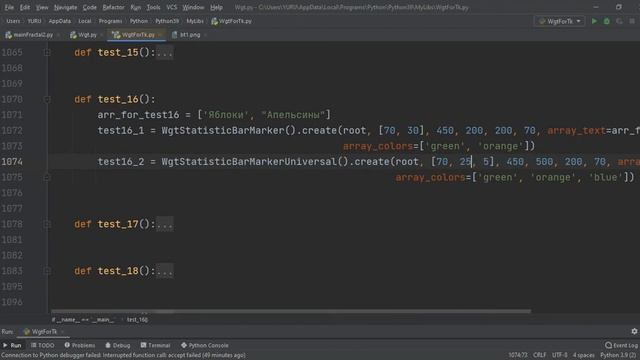Screen dimensions: 640x360
Task: Open the View menu
Action: pyautogui.click(x=42, y=7)
